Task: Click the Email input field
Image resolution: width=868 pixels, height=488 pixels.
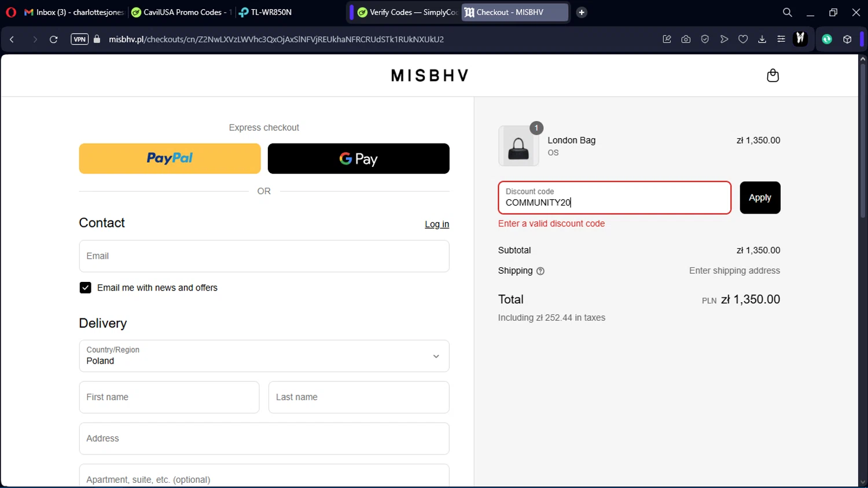Action: [264, 256]
